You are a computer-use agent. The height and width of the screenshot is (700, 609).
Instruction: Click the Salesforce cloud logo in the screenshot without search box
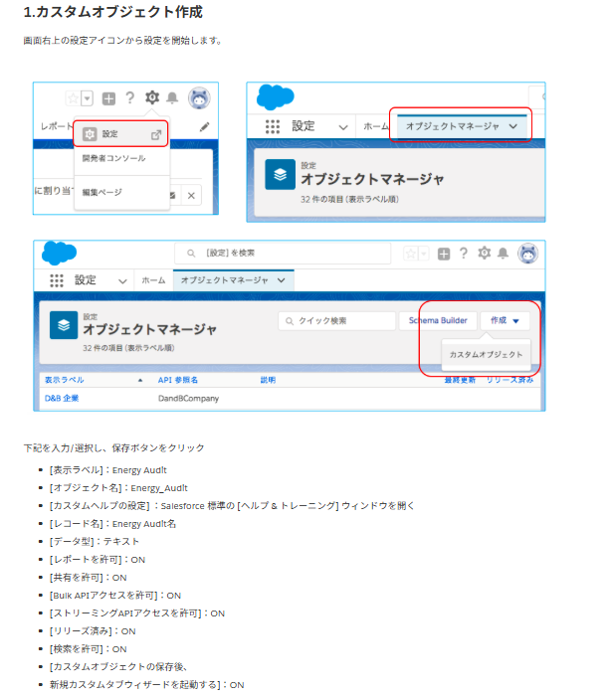pyautogui.click(x=276, y=96)
